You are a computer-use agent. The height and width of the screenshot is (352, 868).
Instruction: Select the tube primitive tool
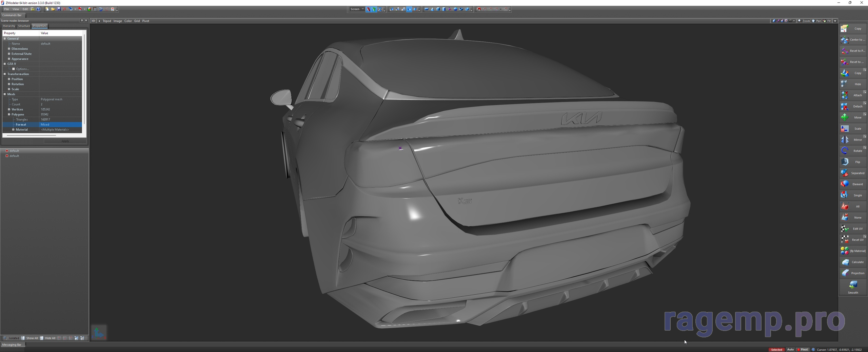[467, 9]
